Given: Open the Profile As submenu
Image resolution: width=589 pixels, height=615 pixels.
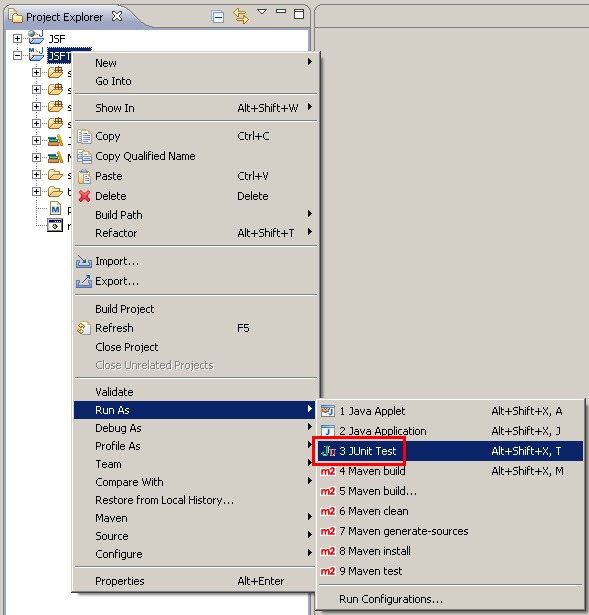Looking at the screenshot, I should [196, 446].
